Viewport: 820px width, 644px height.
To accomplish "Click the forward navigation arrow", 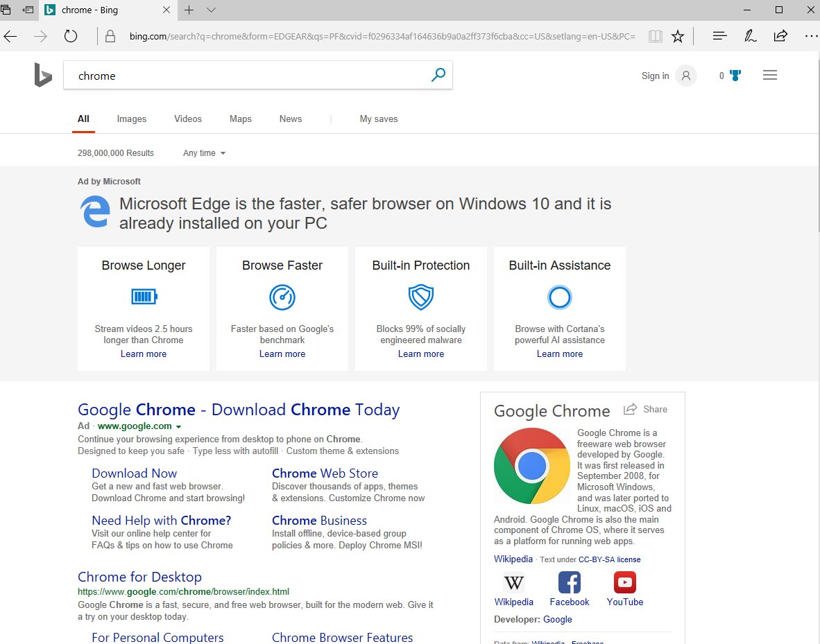I will 40,36.
